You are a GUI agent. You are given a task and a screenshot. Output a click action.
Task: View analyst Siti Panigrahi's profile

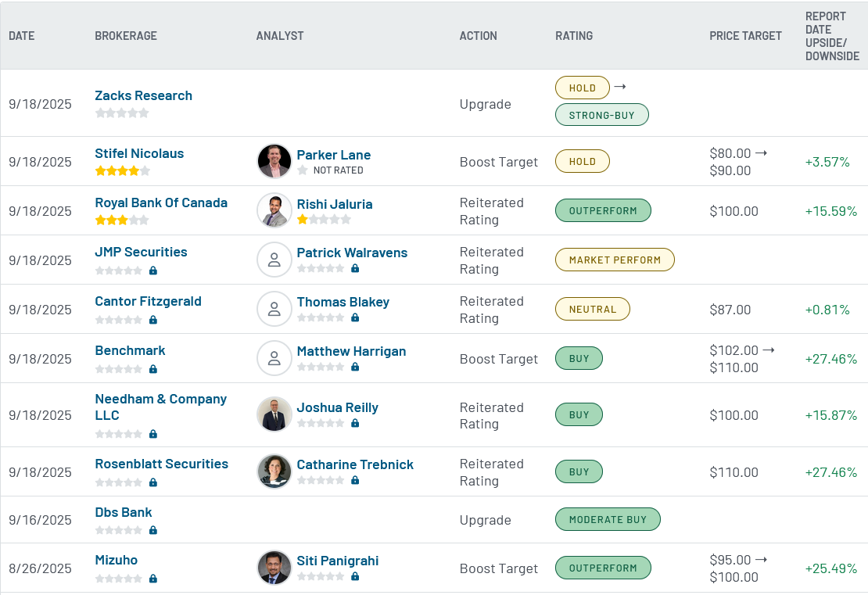[x=337, y=561]
